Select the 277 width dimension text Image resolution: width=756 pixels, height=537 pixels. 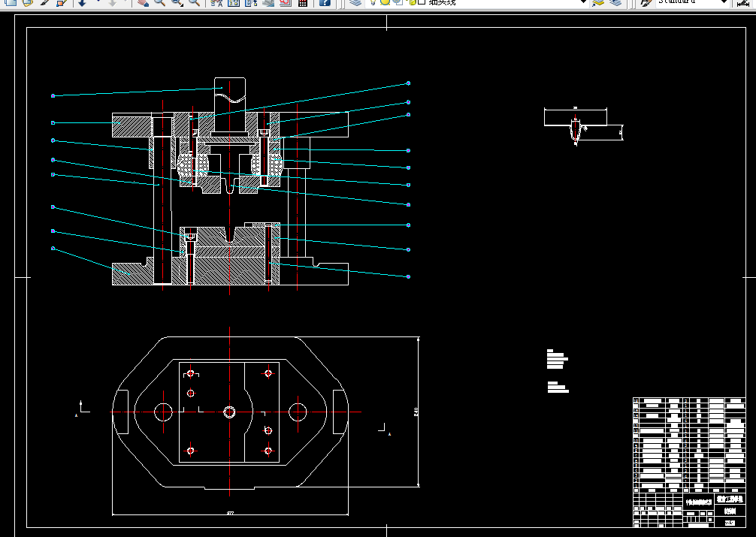pos(231,514)
